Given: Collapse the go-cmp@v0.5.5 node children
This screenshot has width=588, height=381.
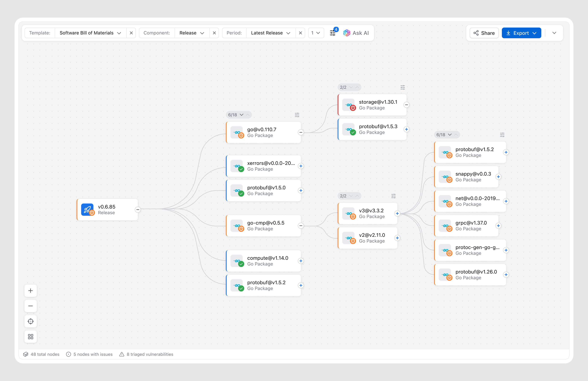Looking at the screenshot, I should pos(301,226).
